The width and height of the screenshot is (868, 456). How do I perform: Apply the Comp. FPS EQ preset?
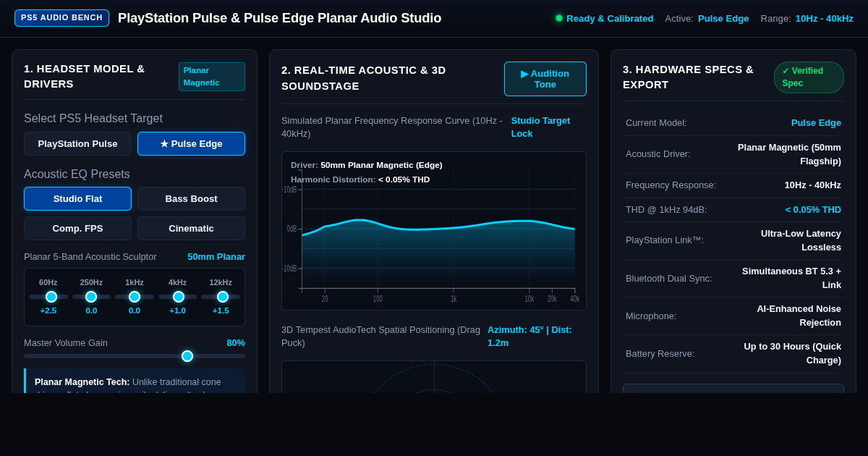coord(77,228)
